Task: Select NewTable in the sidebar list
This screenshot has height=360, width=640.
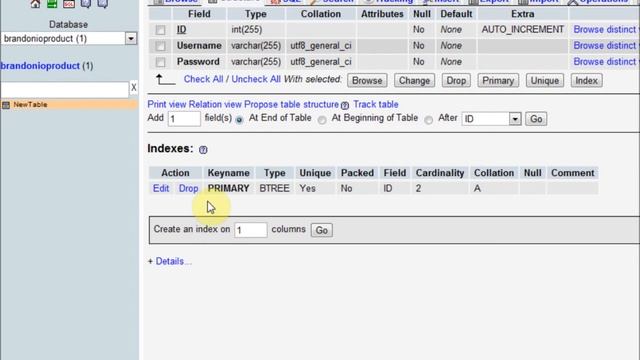Action: (30, 105)
